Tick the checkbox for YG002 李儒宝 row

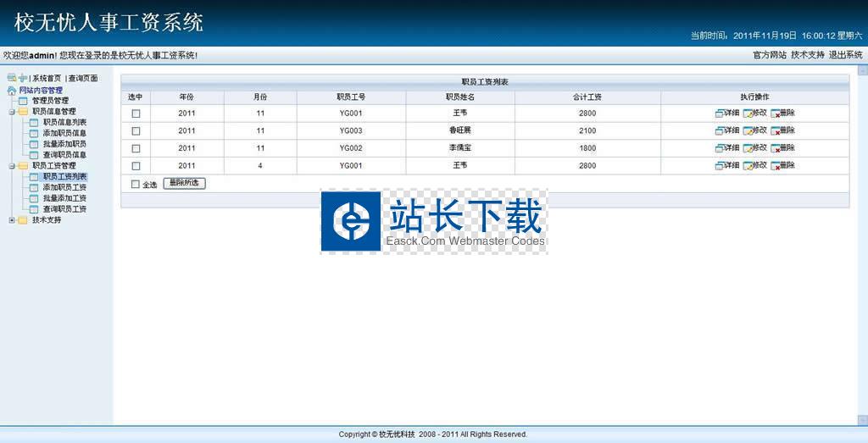136,148
